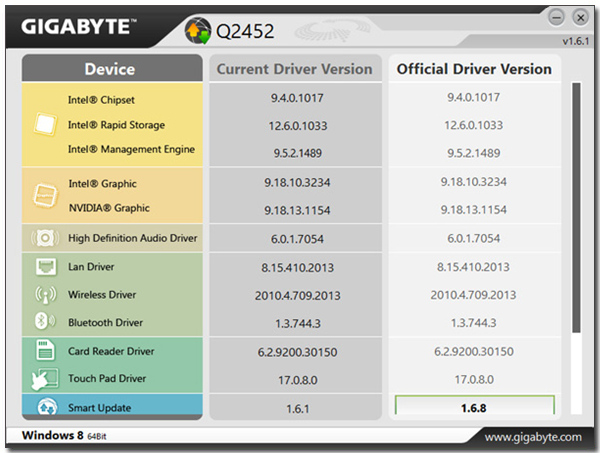
Task: Click current Intel Graphic version 9.18.10.3234
Action: (x=297, y=182)
